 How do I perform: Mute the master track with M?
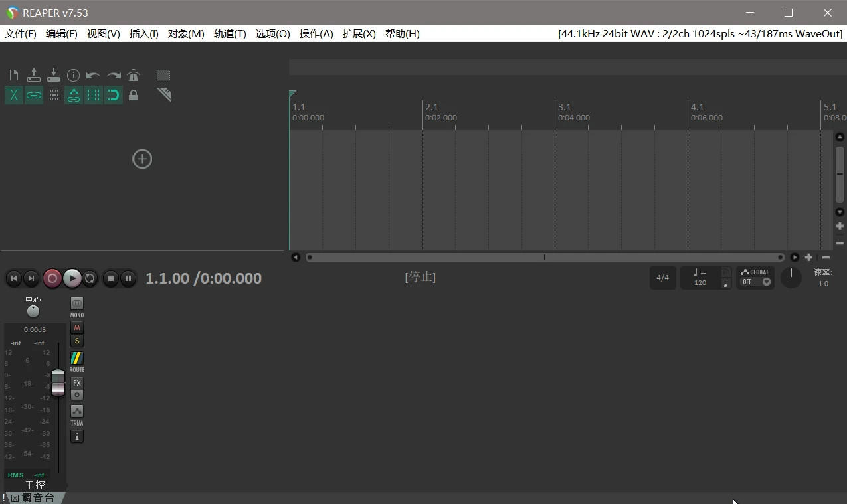tap(77, 327)
